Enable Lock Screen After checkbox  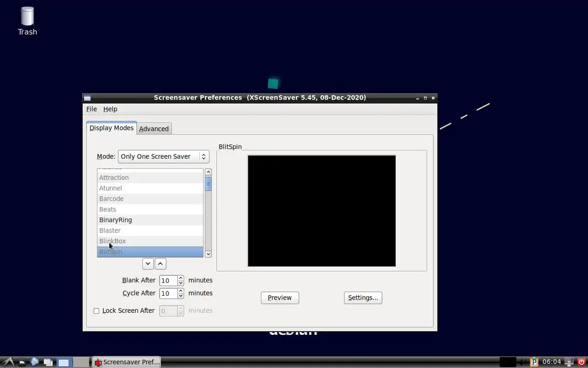click(x=96, y=311)
